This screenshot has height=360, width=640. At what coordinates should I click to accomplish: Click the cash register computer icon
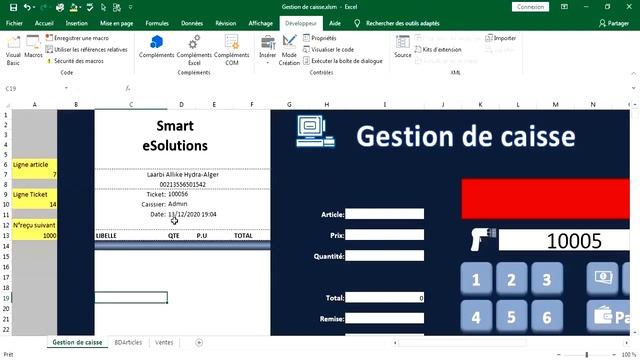pos(316,131)
